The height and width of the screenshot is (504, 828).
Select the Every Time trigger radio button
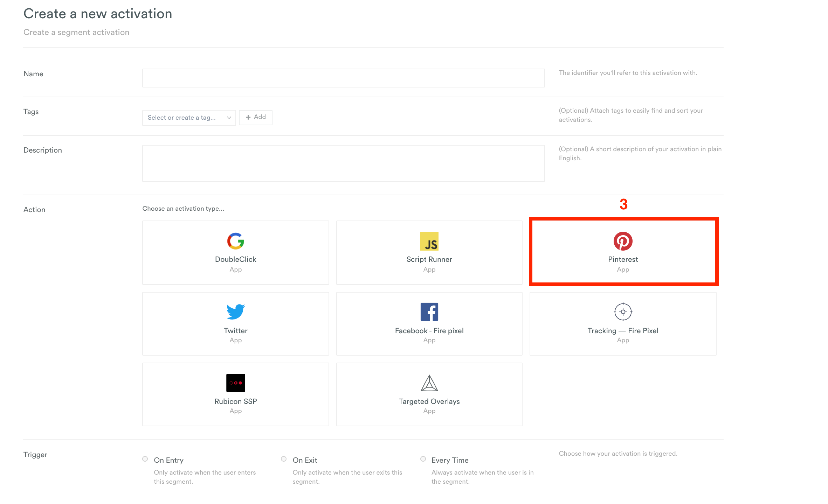(x=423, y=459)
